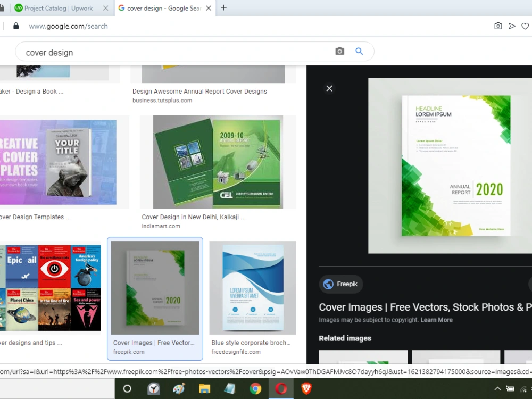Open the clock app in taskbar
Screen dimensions: 532x399
(x=153, y=389)
